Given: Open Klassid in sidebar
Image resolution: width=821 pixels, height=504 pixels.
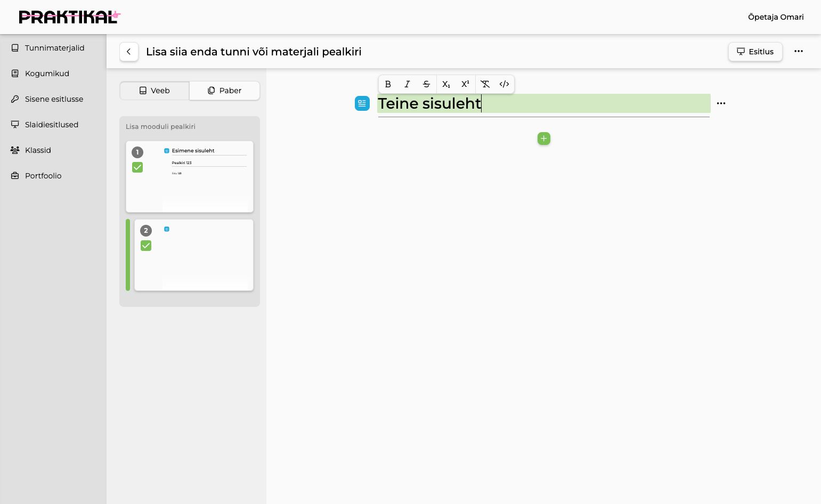Looking at the screenshot, I should click(53, 150).
